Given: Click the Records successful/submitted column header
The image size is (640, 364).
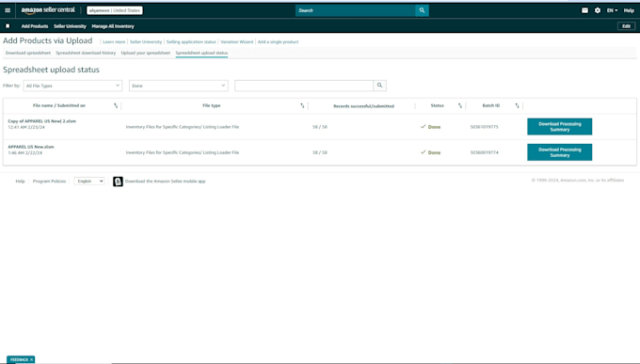Looking at the screenshot, I should [363, 106].
